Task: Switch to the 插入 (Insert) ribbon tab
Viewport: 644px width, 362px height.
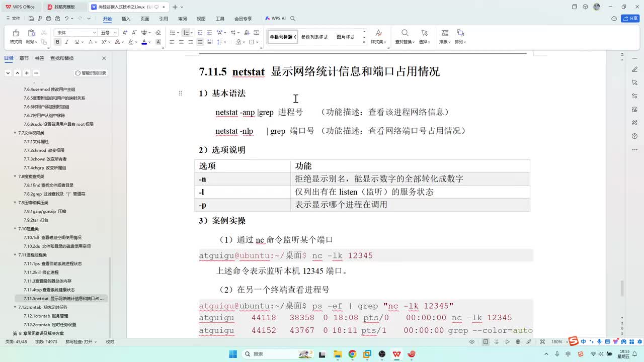Action: pyautogui.click(x=126, y=19)
